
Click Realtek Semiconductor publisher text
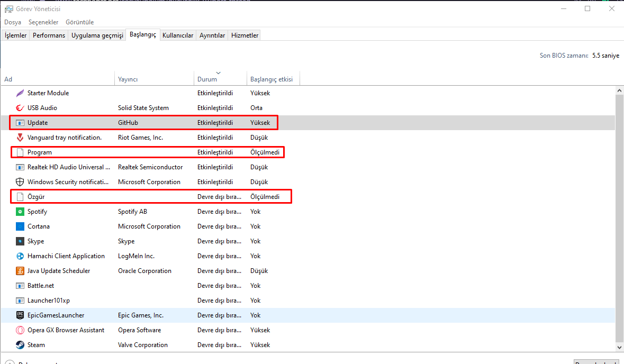pos(150,167)
